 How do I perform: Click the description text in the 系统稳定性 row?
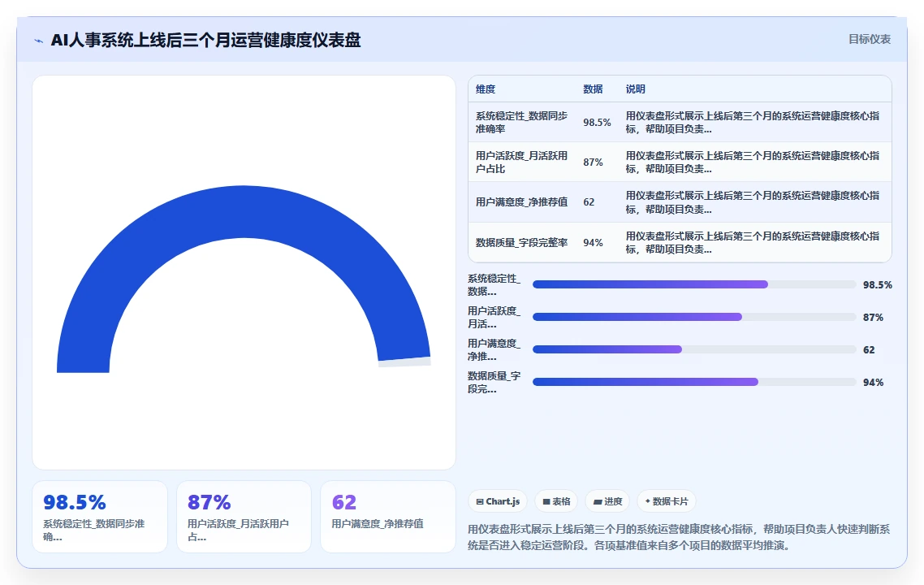(x=753, y=122)
